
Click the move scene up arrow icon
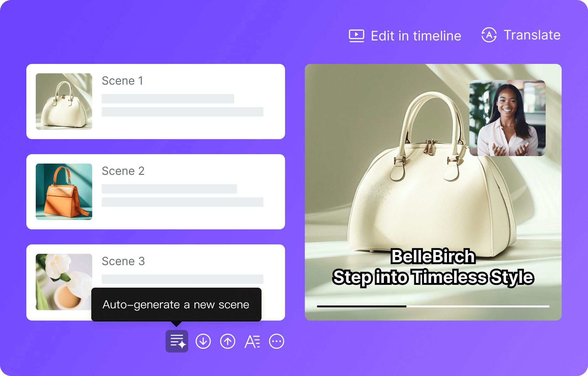pyautogui.click(x=228, y=341)
